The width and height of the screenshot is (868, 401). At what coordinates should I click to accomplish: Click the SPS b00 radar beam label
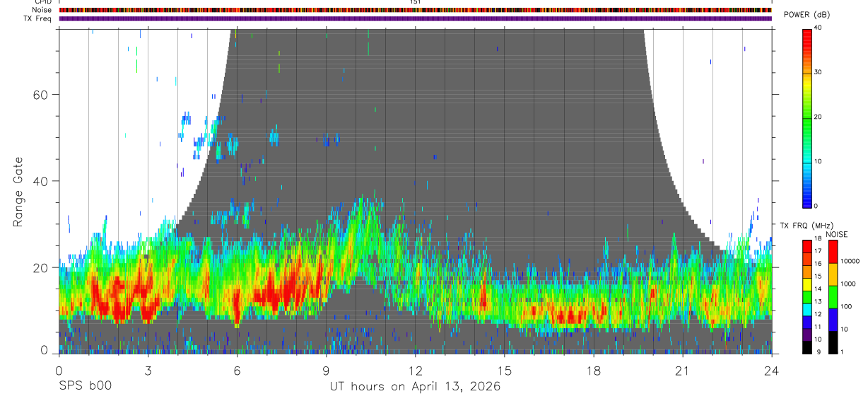pyautogui.click(x=85, y=386)
